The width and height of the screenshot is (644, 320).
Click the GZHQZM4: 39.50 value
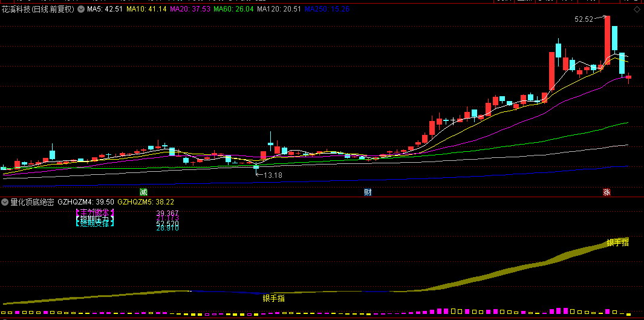[86, 202]
